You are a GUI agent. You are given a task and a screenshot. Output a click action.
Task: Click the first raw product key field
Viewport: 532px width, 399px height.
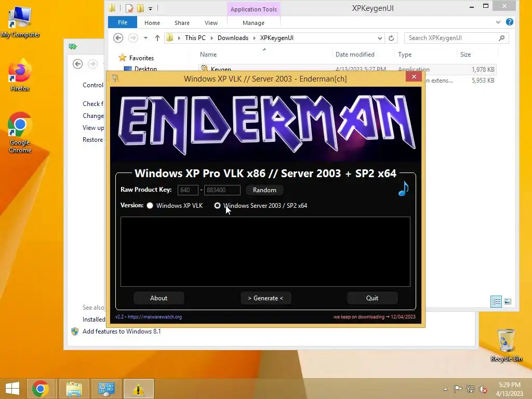188,190
